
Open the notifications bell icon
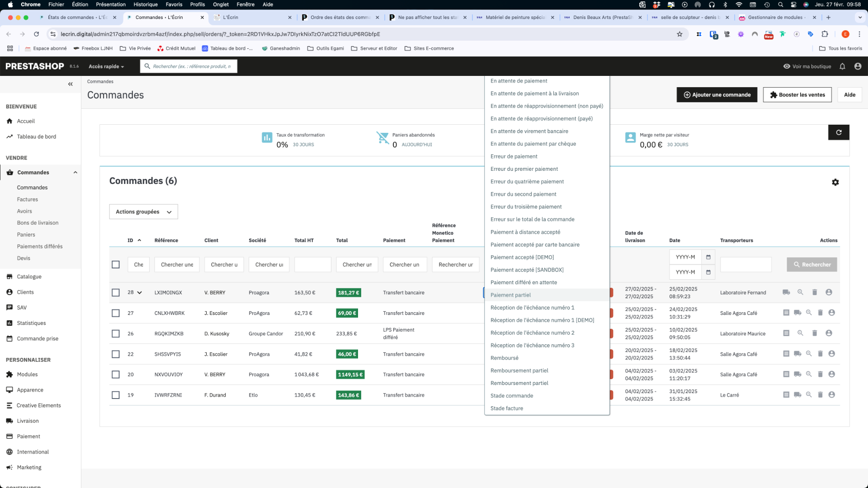coord(842,66)
